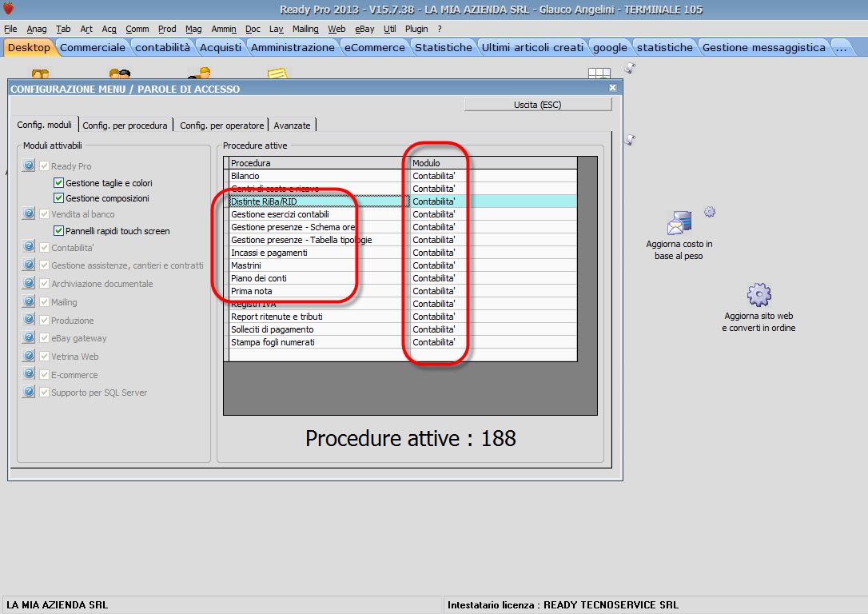Click the Uscita (ESC) button
The height and width of the screenshot is (614, 868).
tap(538, 105)
